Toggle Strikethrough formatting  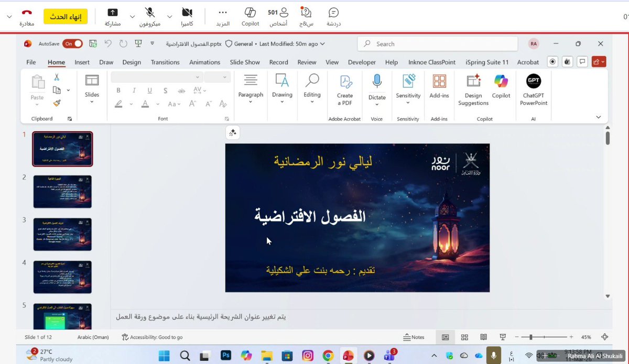[181, 90]
